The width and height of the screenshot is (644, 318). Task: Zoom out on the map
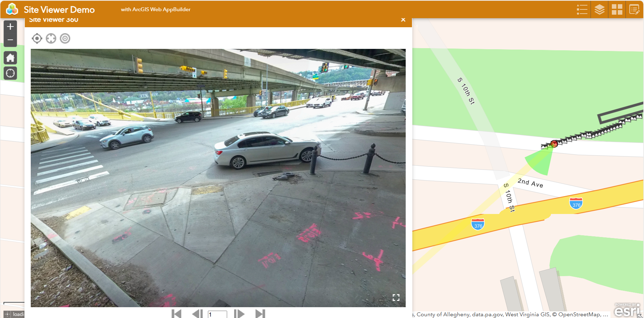click(10, 40)
